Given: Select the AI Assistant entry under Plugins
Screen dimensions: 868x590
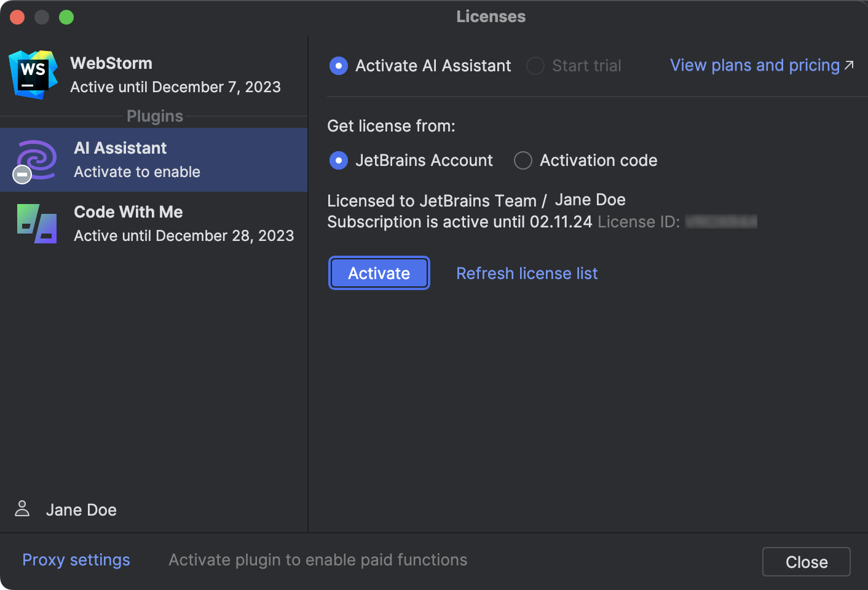Looking at the screenshot, I should (x=154, y=160).
